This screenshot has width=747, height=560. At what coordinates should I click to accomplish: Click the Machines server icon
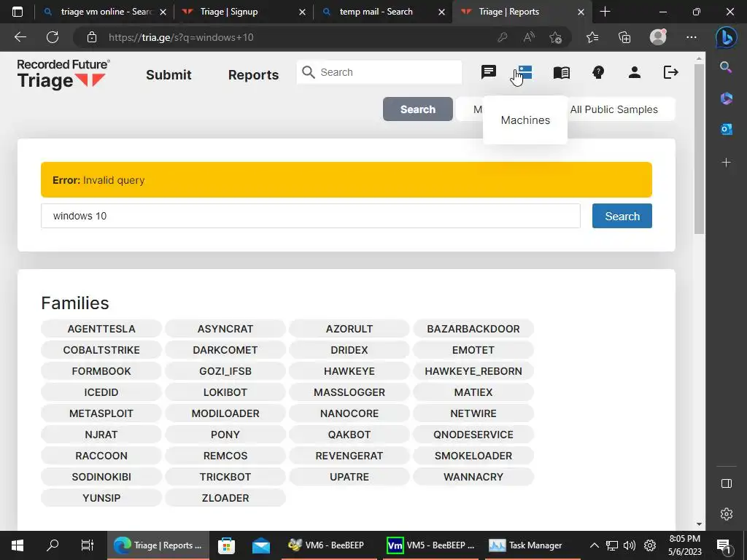[525, 72]
